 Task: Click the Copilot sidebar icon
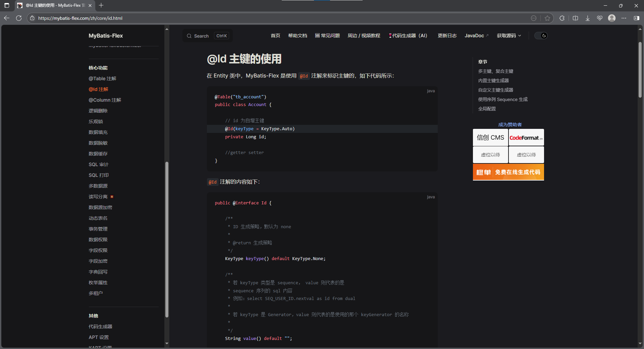pyautogui.click(x=637, y=18)
